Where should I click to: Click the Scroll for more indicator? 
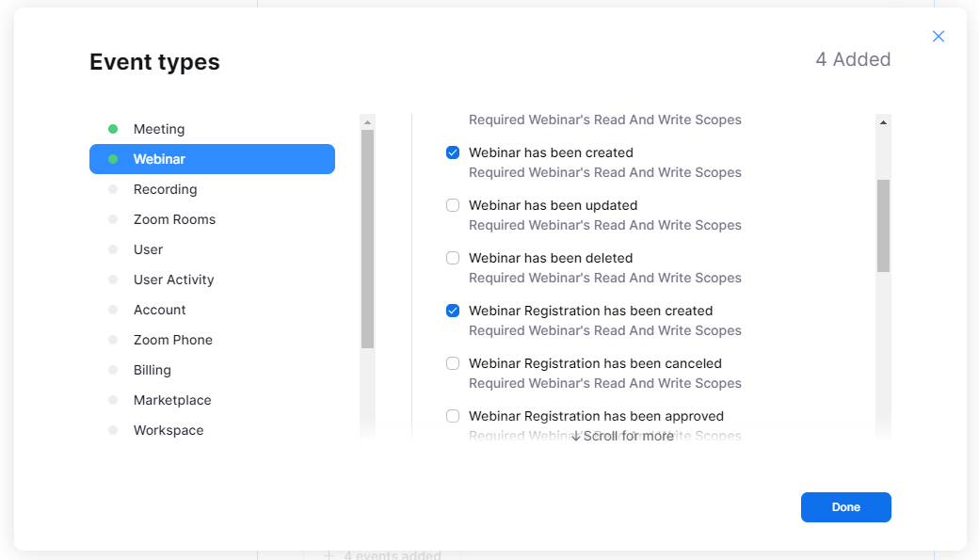(623, 436)
